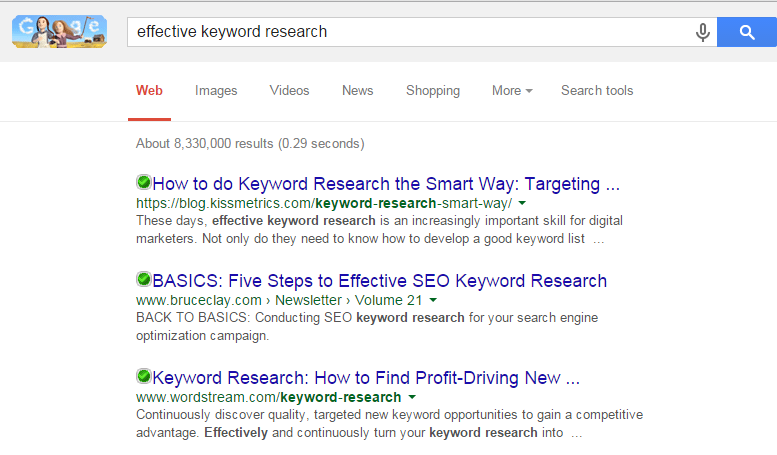Click green checkmark beside KISSmetrics result
The height and width of the screenshot is (455, 777).
[143, 184]
